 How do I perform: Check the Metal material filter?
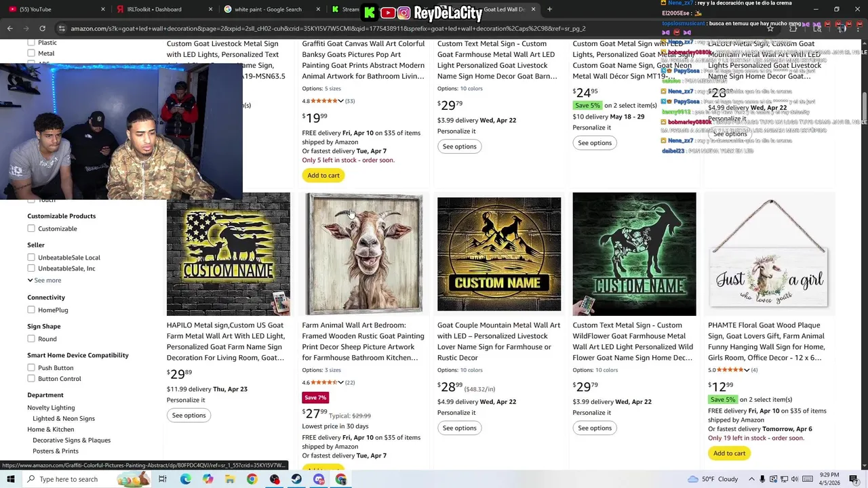click(31, 54)
